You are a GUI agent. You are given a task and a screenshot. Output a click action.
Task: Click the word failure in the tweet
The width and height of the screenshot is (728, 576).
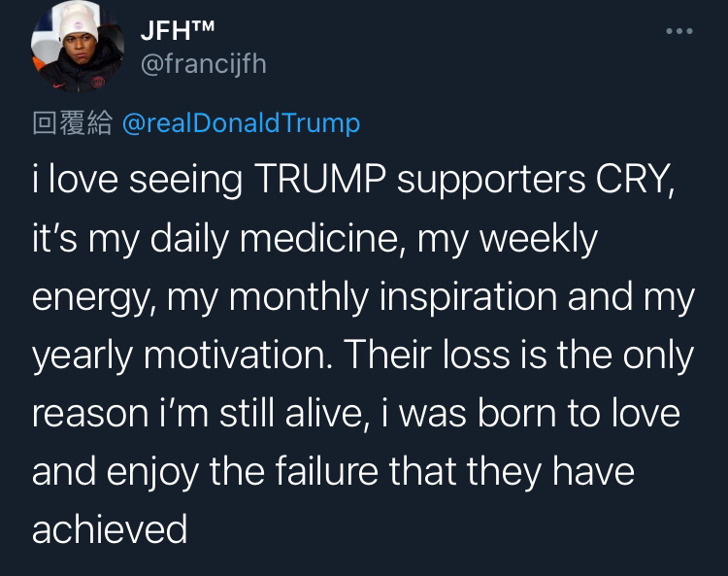pos(326,471)
